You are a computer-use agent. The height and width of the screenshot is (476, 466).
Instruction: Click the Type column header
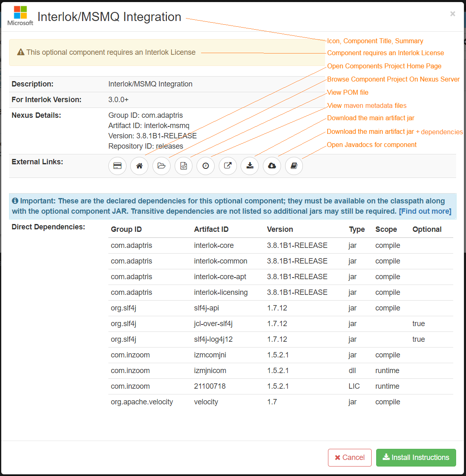click(x=357, y=229)
